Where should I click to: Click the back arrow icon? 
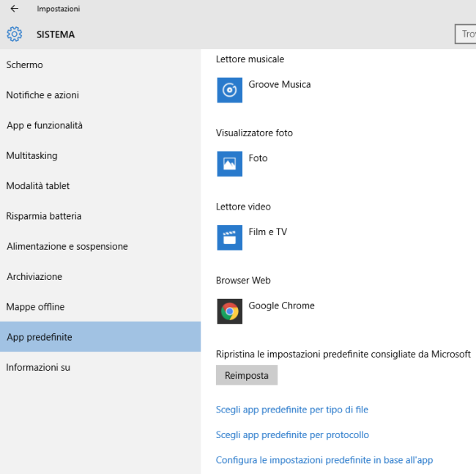15,9
